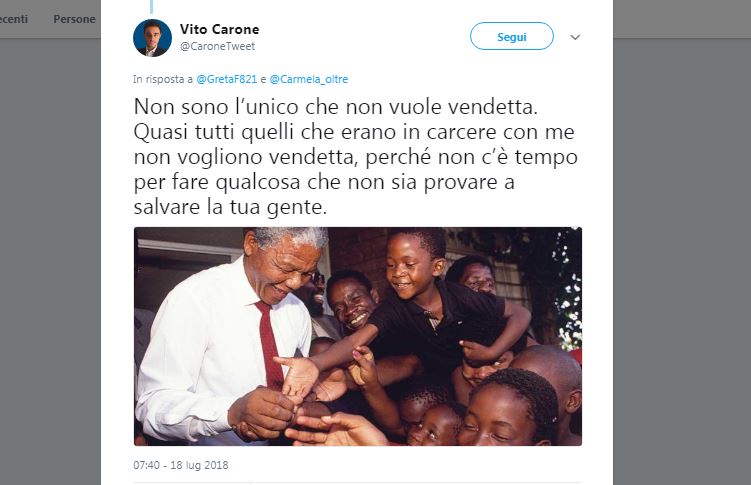Visit the @GretaF821 mention link
Image resolution: width=751 pixels, height=485 pixels.
pos(227,79)
